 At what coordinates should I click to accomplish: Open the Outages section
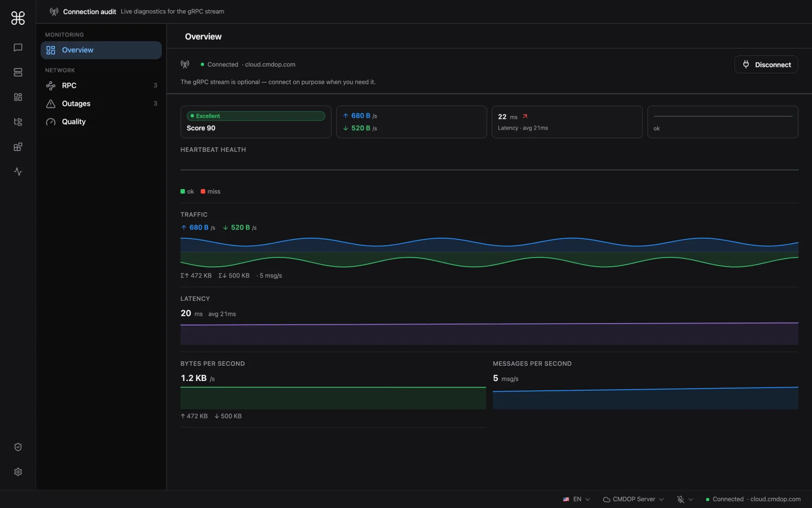(101, 104)
